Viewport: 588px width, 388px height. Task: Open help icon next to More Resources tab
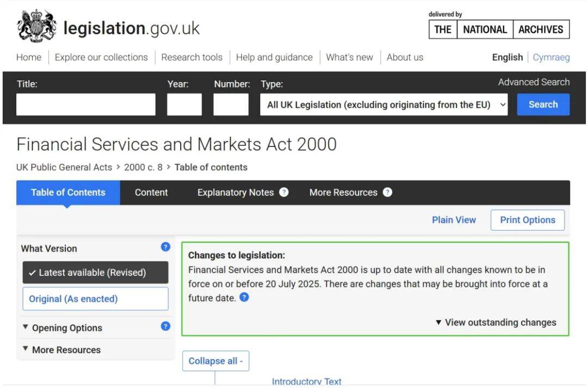388,192
